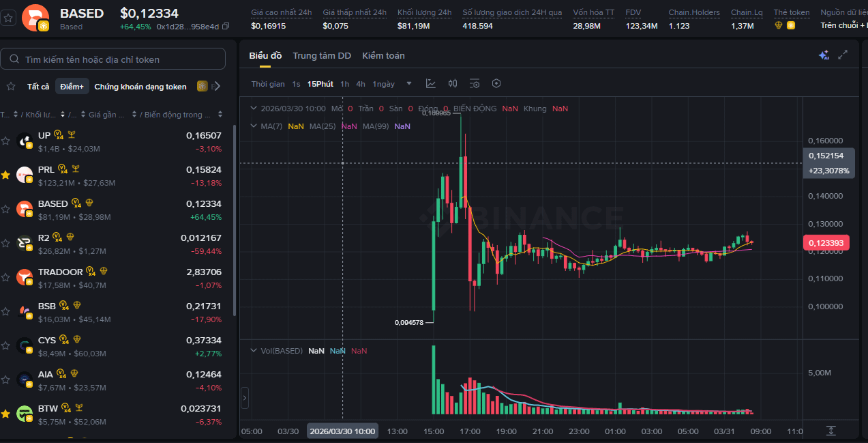Unfavorite PRL with its star
The image size is (868, 443).
pyautogui.click(x=5, y=175)
